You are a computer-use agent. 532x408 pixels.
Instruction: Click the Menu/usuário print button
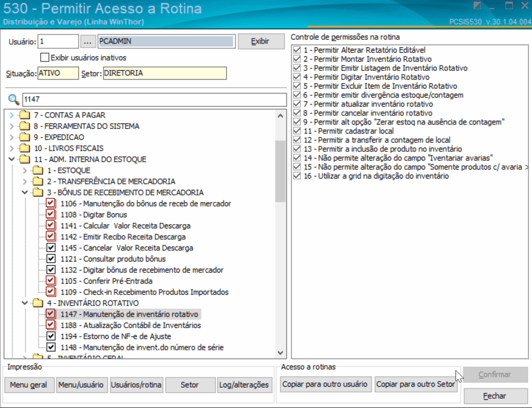pos(82,385)
